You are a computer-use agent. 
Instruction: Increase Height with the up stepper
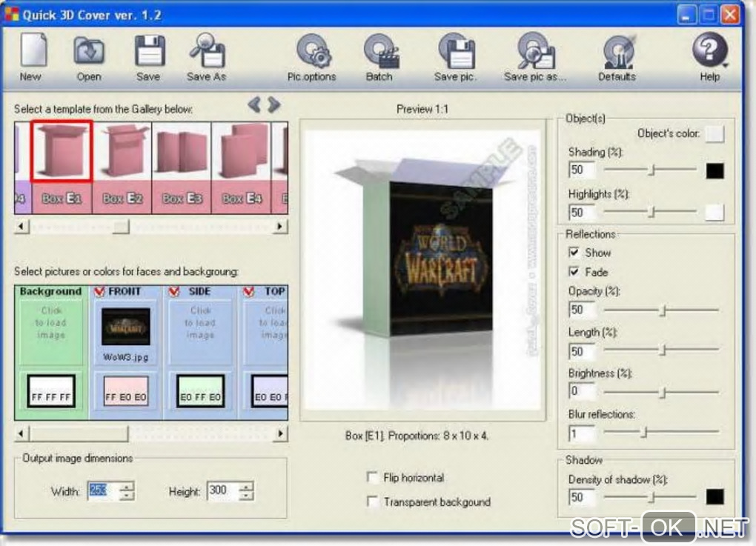coord(246,486)
